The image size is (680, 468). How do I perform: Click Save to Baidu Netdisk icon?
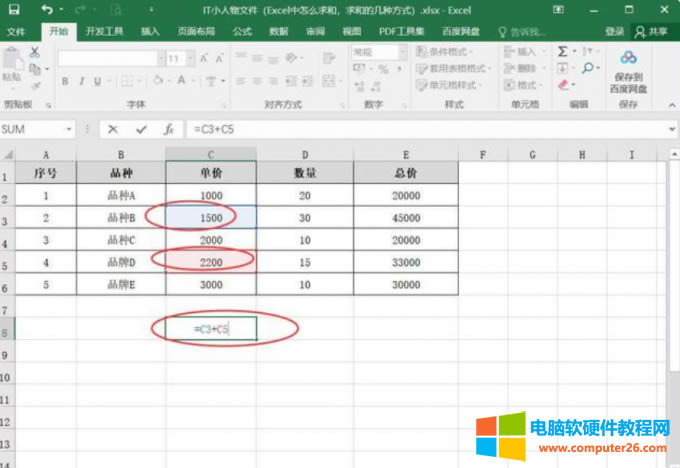click(628, 58)
